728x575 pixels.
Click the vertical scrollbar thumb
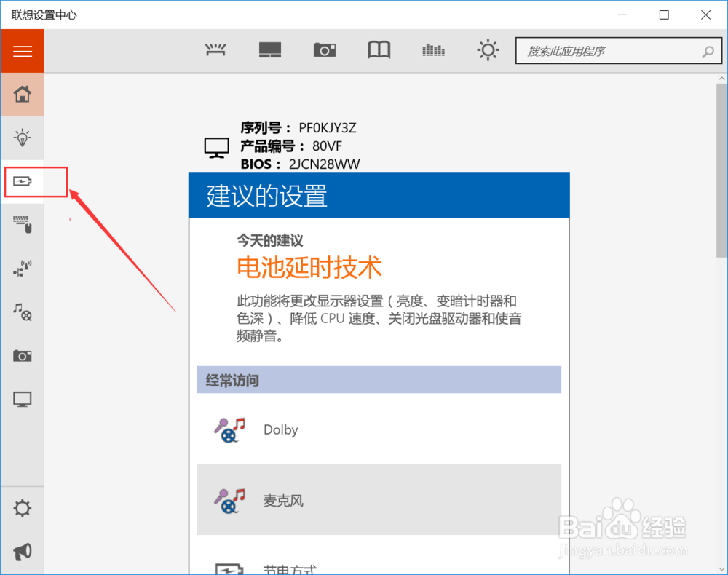click(721, 171)
